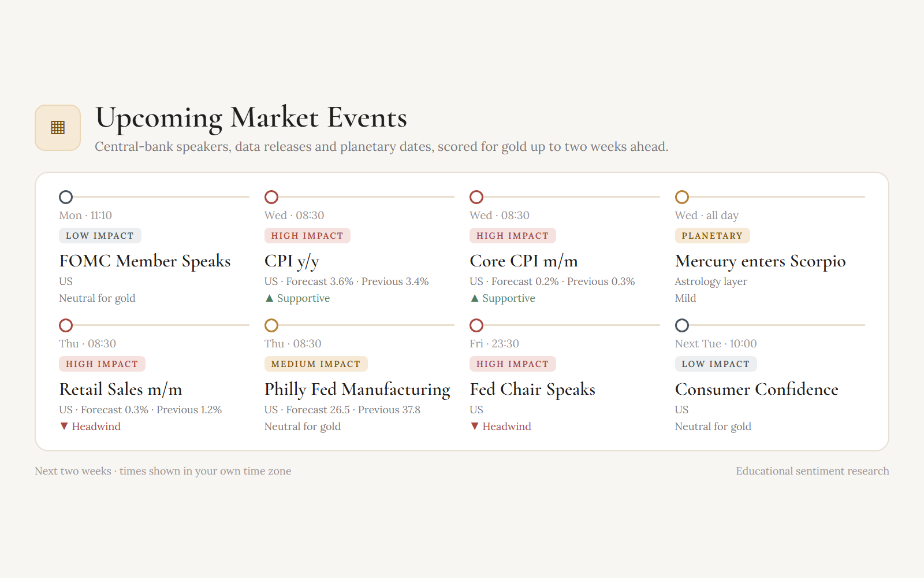924x578 pixels.
Task: Click the marker for Mercury enters Scorpio
Action: [x=682, y=197]
